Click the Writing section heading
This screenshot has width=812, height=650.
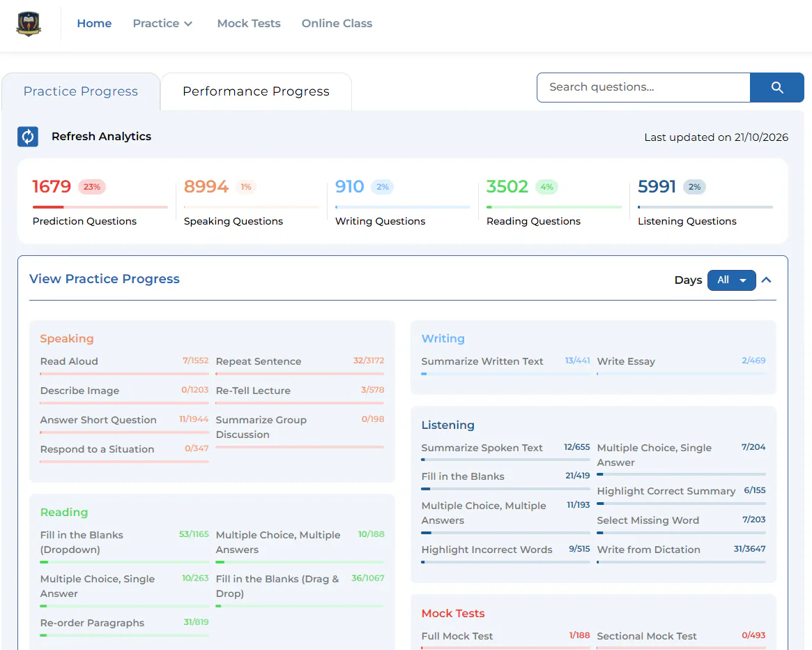(443, 338)
